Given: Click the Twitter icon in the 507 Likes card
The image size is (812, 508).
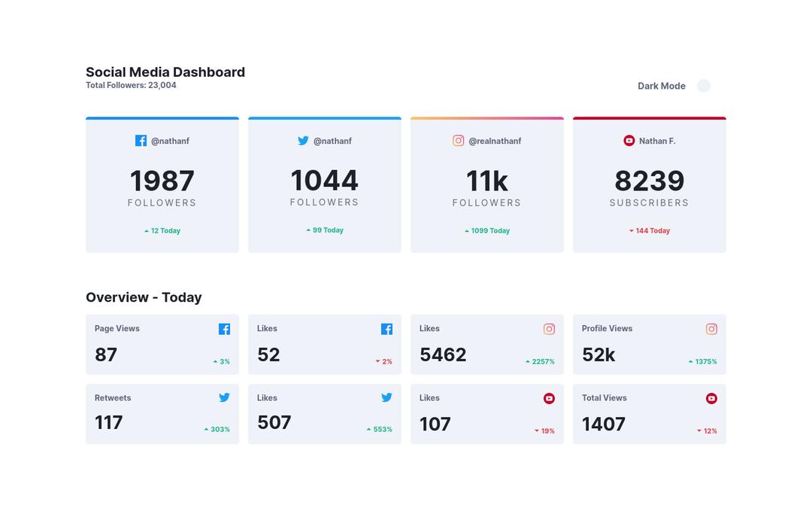Looking at the screenshot, I should (x=386, y=397).
